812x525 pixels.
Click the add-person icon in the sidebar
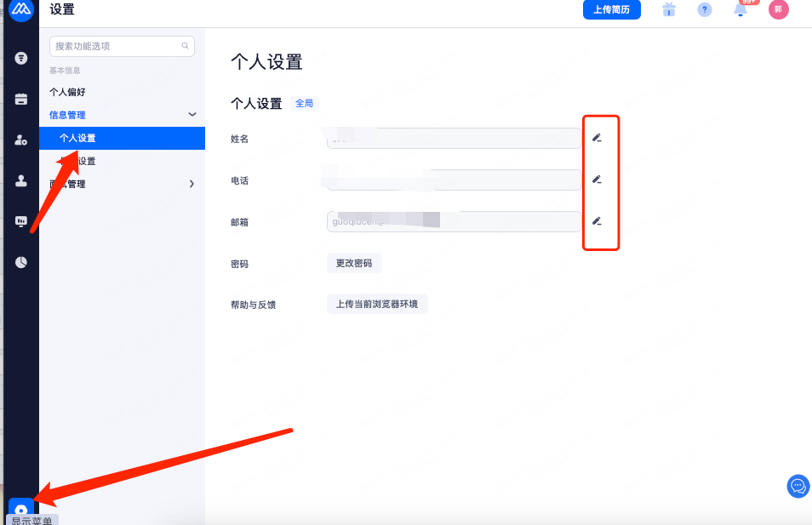click(x=21, y=140)
